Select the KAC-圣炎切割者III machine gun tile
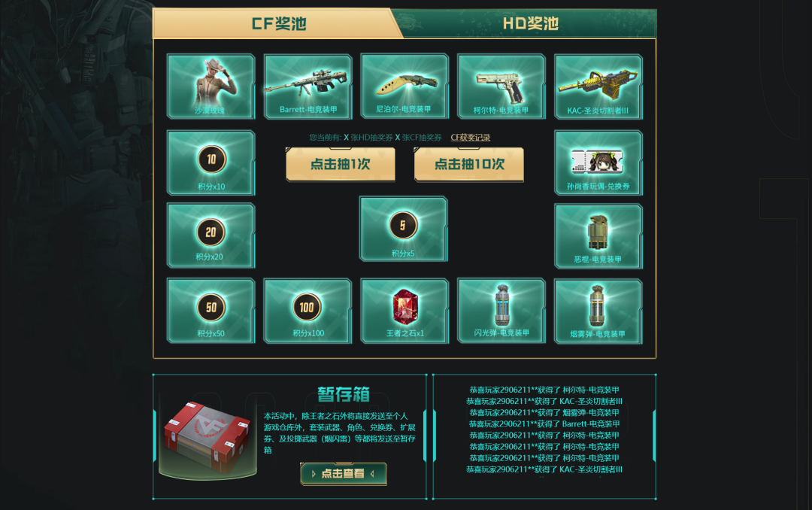This screenshot has width=812, height=510. 598,87
